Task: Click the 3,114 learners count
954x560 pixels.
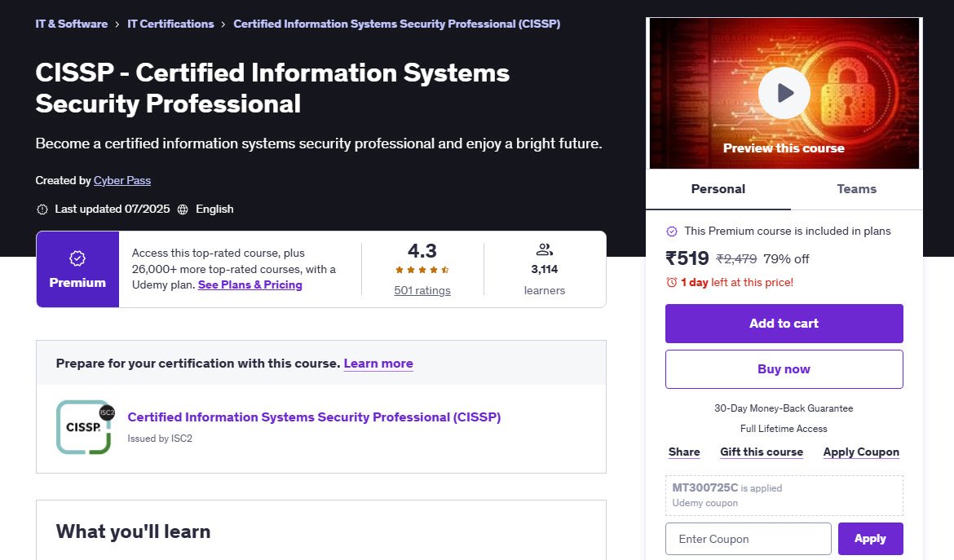Action: (x=544, y=269)
